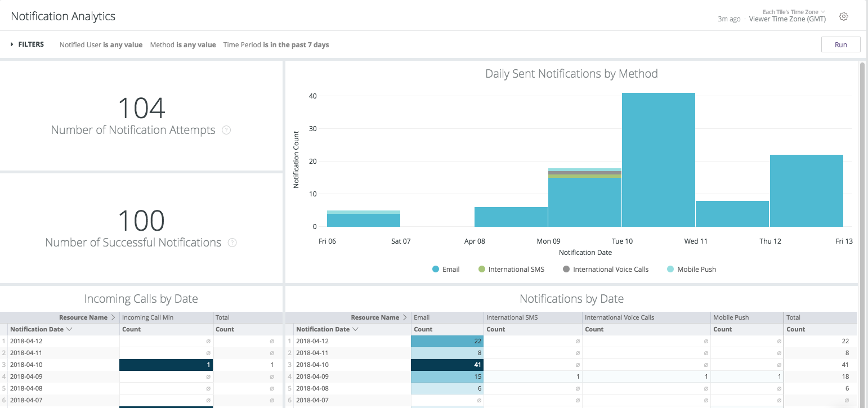The image size is (868, 408).
Task: Click Incoming Call Min count cell for 2018-04-10
Action: click(x=167, y=365)
